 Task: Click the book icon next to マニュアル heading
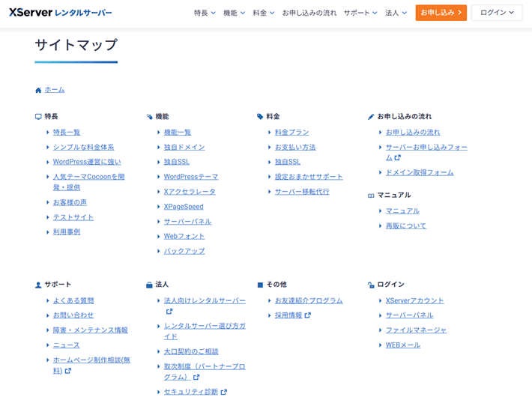click(x=371, y=196)
